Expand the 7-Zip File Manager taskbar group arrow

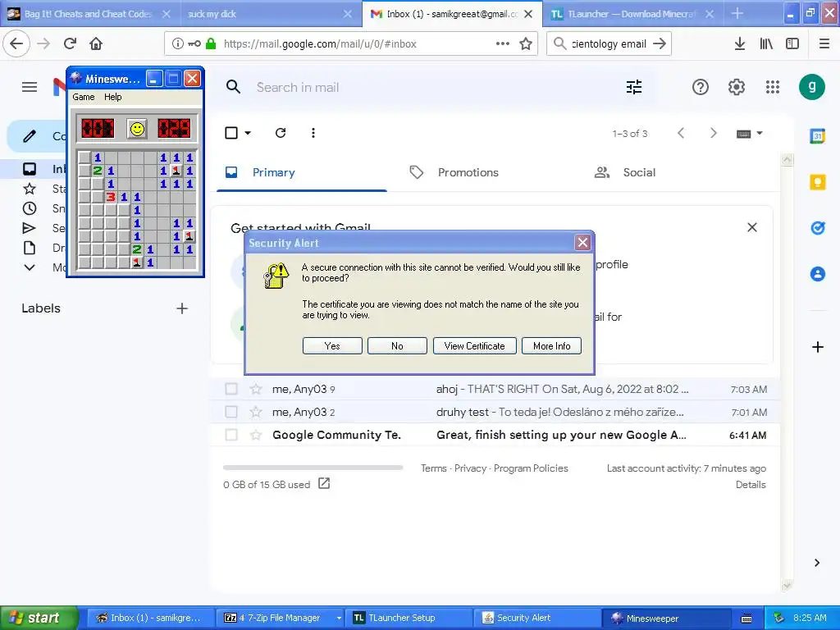tap(339, 618)
